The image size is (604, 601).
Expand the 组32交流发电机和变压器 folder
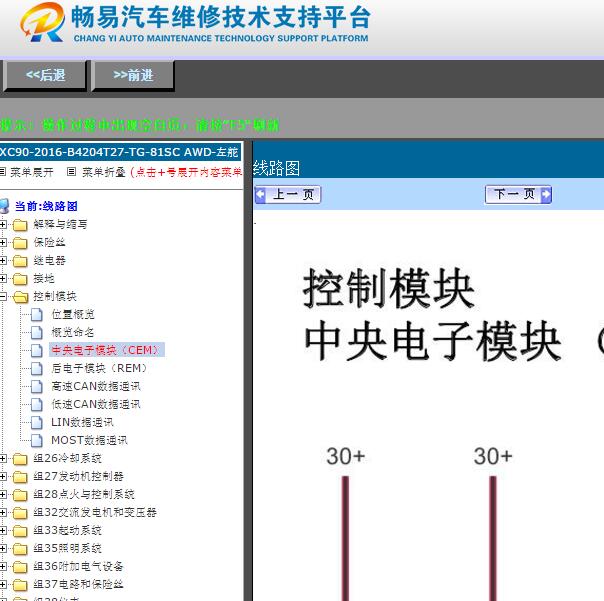pyautogui.click(x=3, y=512)
